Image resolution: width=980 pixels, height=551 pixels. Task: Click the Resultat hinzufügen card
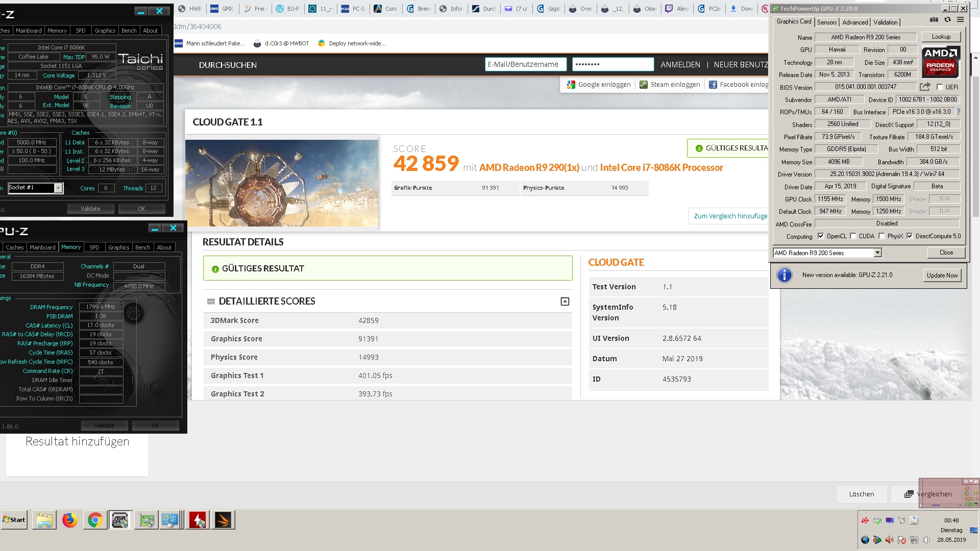[x=77, y=454]
